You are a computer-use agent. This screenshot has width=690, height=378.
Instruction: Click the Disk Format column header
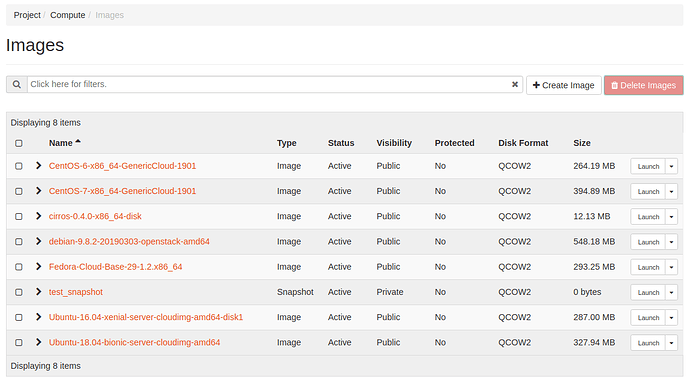coord(523,143)
